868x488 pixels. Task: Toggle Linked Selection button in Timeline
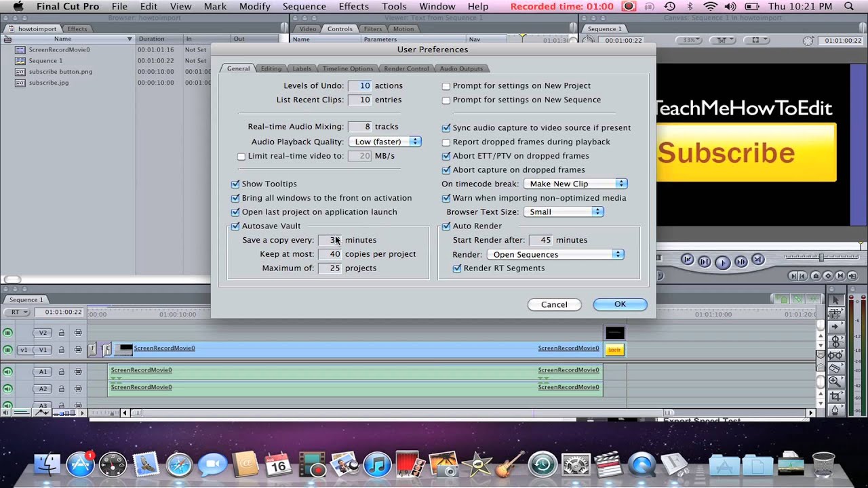[797, 299]
